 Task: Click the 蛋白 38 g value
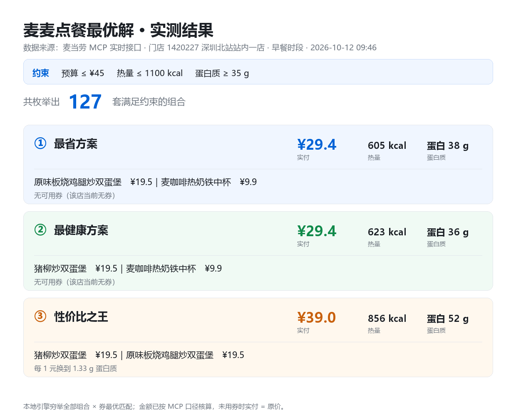[x=448, y=146]
